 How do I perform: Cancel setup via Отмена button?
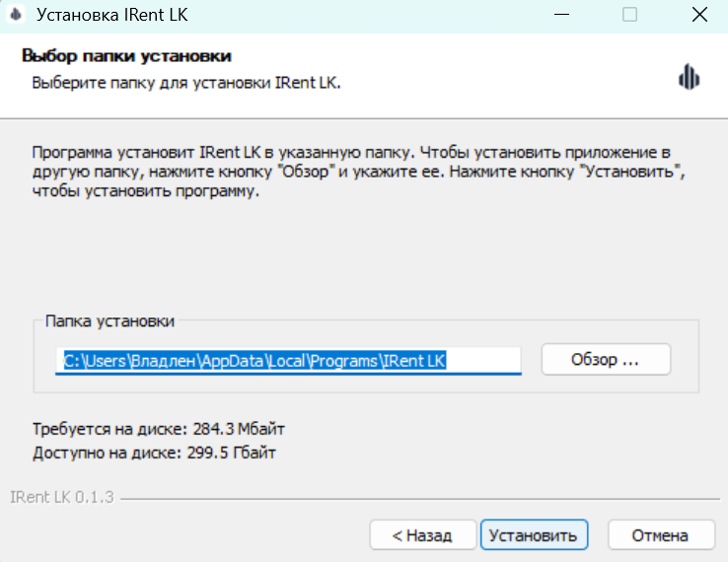pos(661,535)
